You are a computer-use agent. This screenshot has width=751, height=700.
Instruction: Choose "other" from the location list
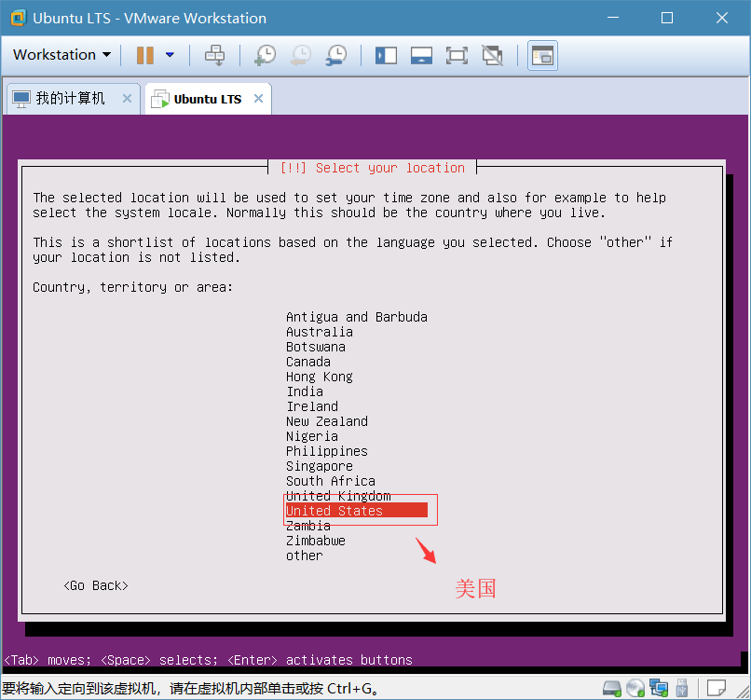305,556
